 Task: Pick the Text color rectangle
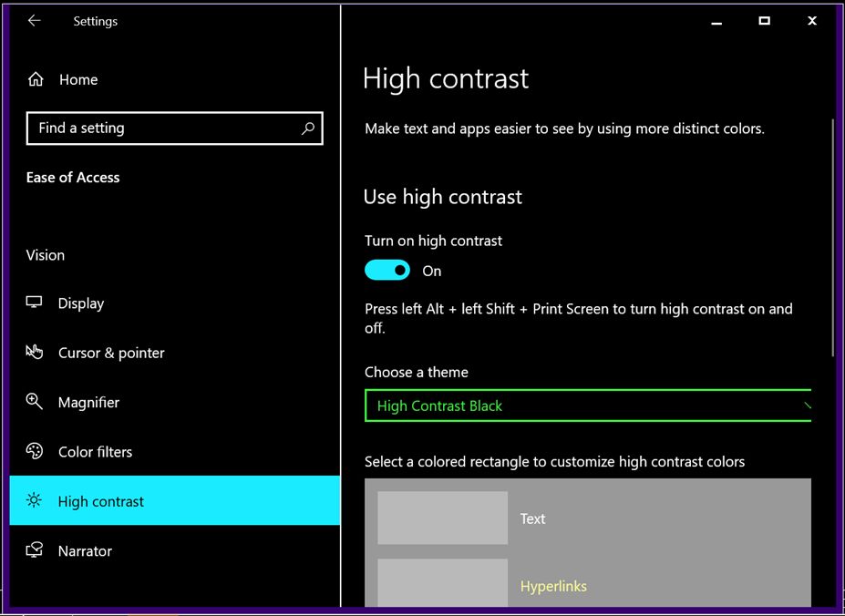click(442, 518)
